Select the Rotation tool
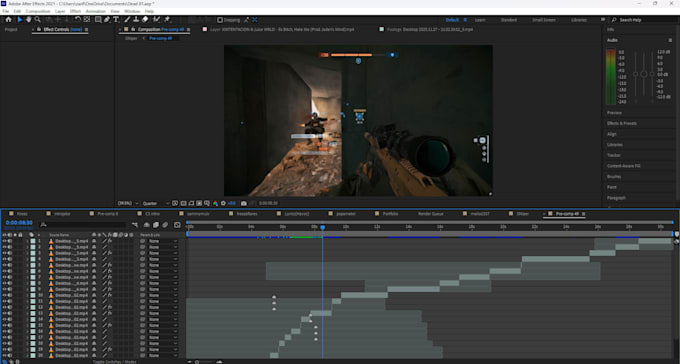The width and height of the screenshot is (680, 364). [x=78, y=20]
